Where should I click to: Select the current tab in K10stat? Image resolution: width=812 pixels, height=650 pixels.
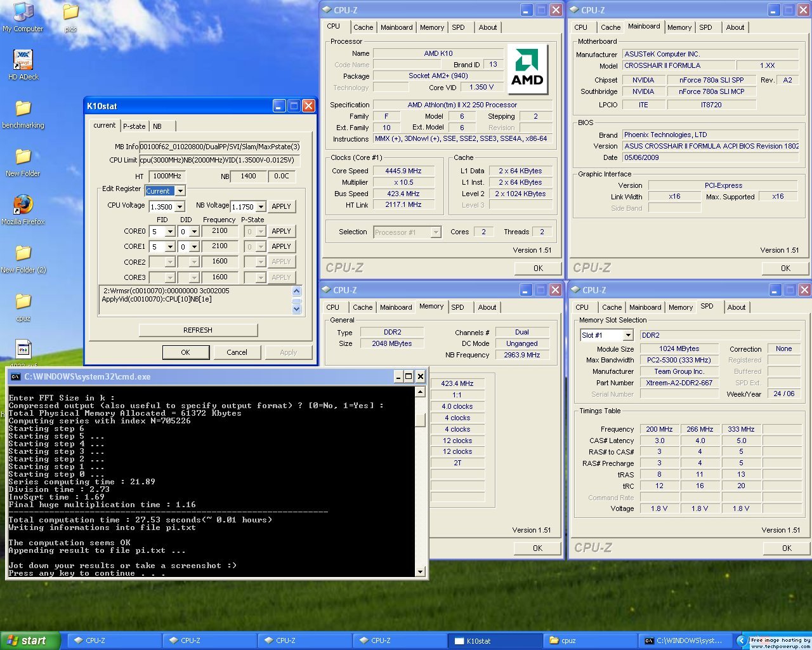coord(104,125)
